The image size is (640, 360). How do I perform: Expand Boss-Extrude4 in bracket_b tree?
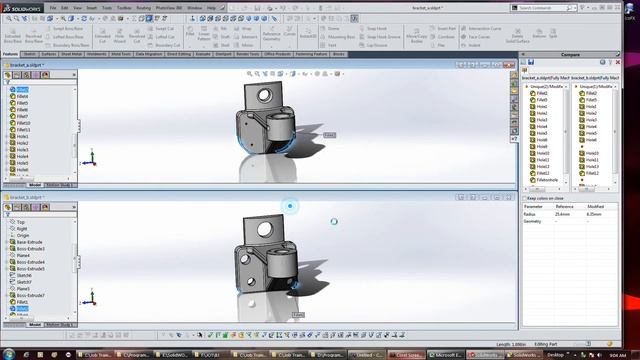(7, 262)
